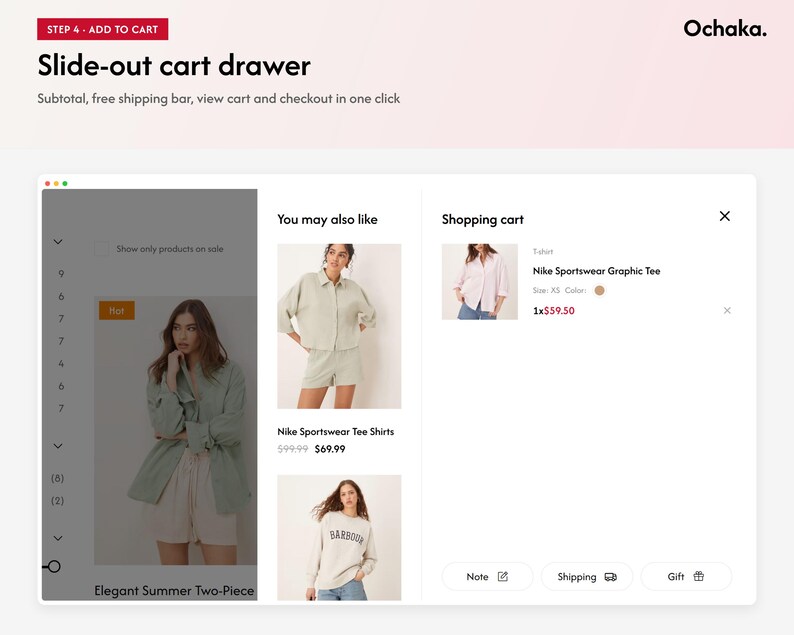The image size is (794, 635).
Task: Open Nike Sportswear Tee Shirts product link
Action: pos(335,431)
